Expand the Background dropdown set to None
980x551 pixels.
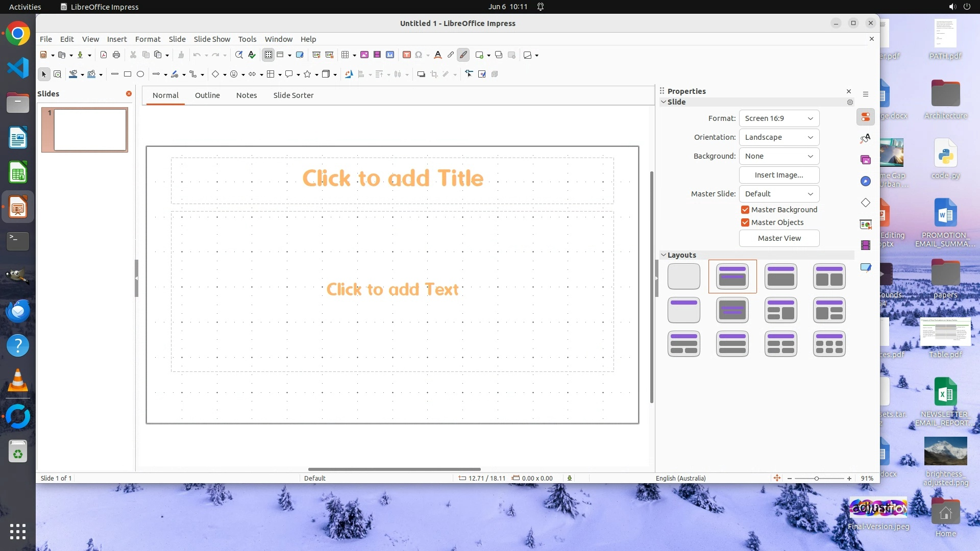(x=779, y=156)
